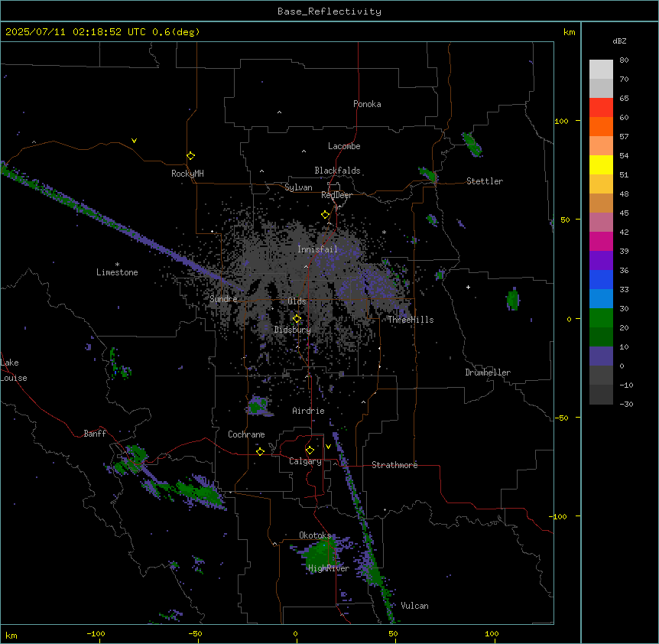The width and height of the screenshot is (659, 644).
Task: Click the Olds city label
Action: 297,301
